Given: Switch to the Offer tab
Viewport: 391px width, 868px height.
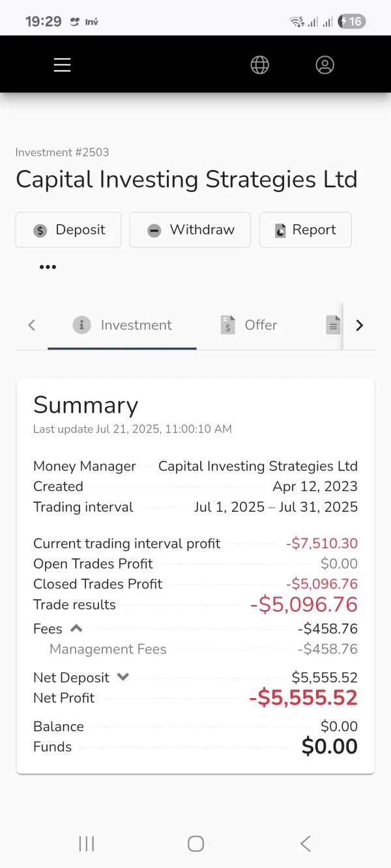Looking at the screenshot, I should [249, 325].
